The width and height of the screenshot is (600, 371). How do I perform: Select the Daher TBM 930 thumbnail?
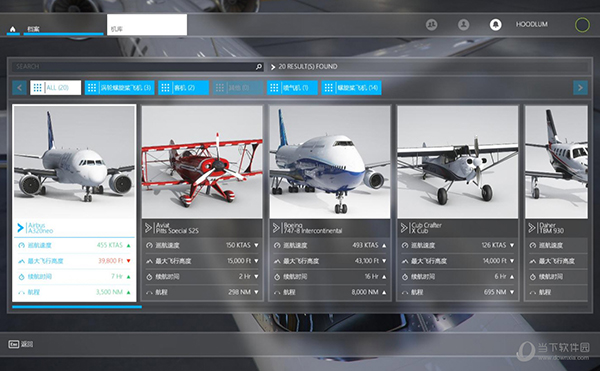point(556,162)
